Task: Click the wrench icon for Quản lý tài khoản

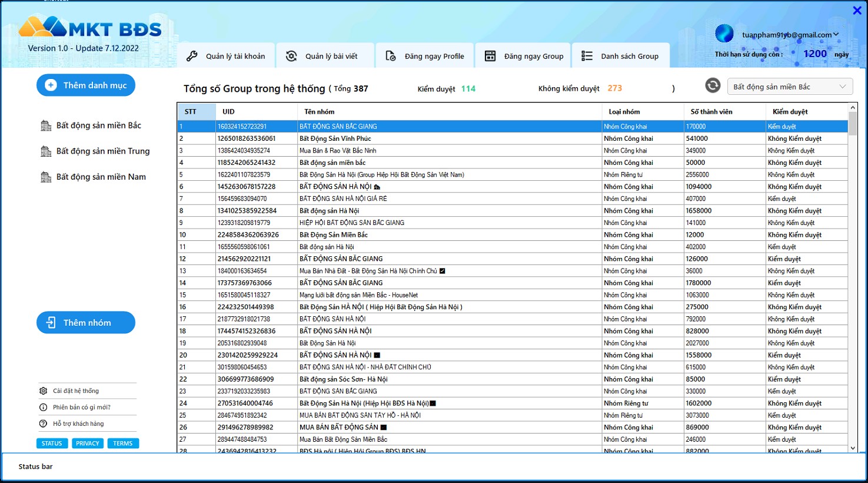Action: point(192,56)
